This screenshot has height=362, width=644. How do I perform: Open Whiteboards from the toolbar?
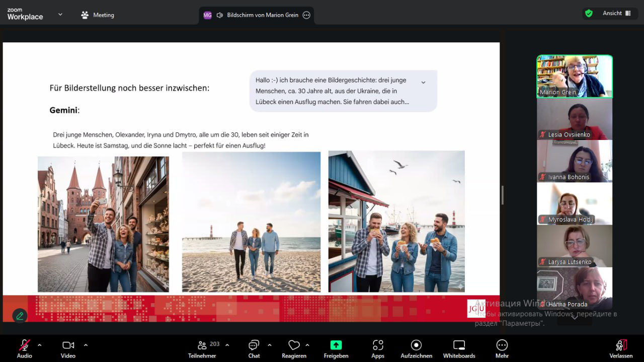[x=459, y=348]
